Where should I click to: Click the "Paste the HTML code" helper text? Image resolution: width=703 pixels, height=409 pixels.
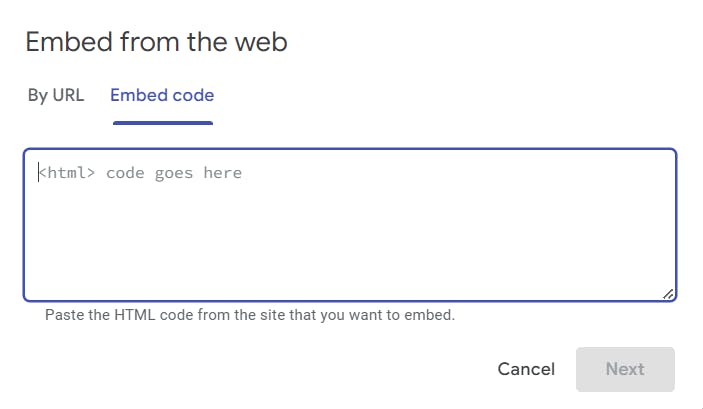pyautogui.click(x=250, y=316)
